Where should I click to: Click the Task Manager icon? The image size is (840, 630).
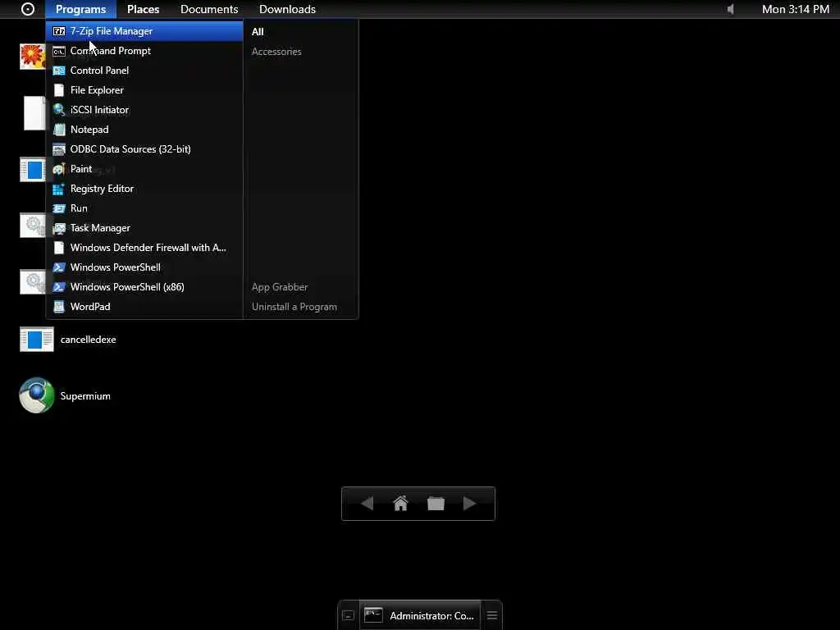pos(59,228)
